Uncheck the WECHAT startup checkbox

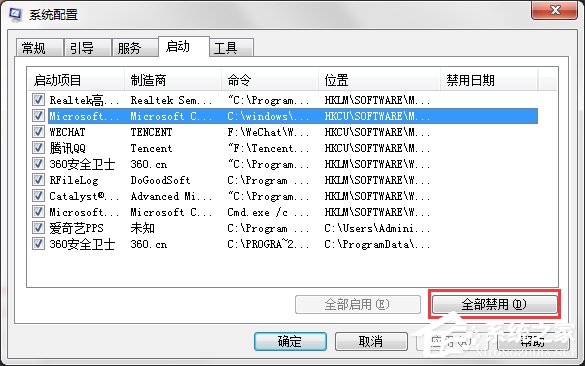(38, 132)
